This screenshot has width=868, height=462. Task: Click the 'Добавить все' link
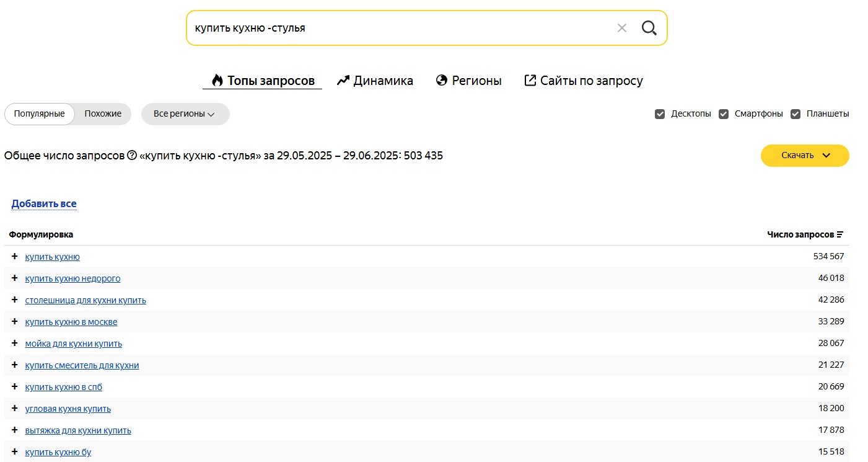point(44,203)
